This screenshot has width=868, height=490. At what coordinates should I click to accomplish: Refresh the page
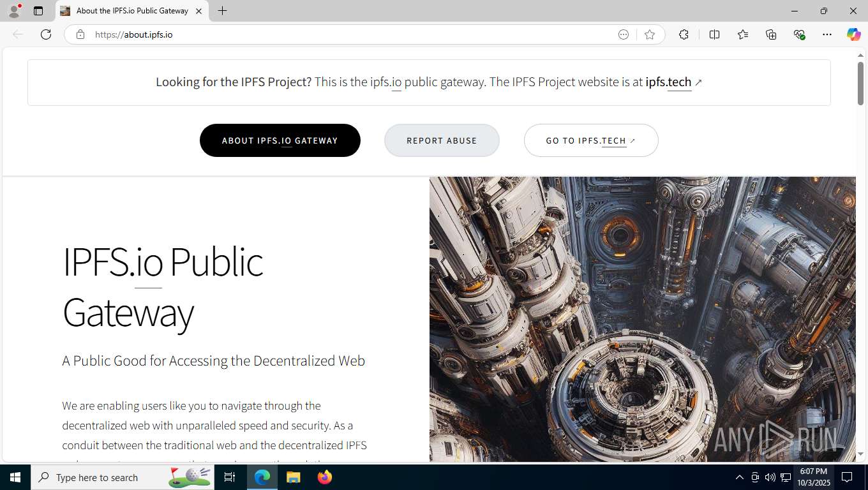tap(46, 34)
